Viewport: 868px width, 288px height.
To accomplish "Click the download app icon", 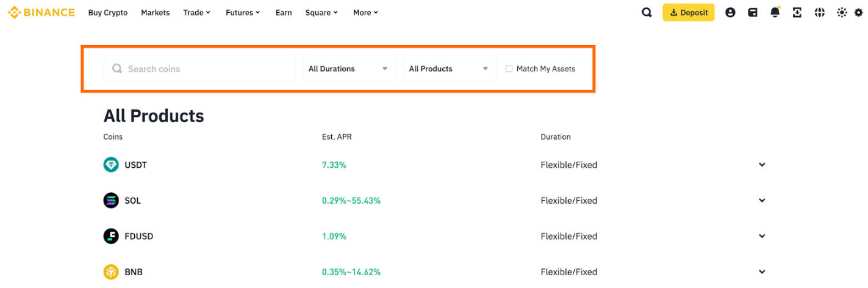I will (x=797, y=12).
